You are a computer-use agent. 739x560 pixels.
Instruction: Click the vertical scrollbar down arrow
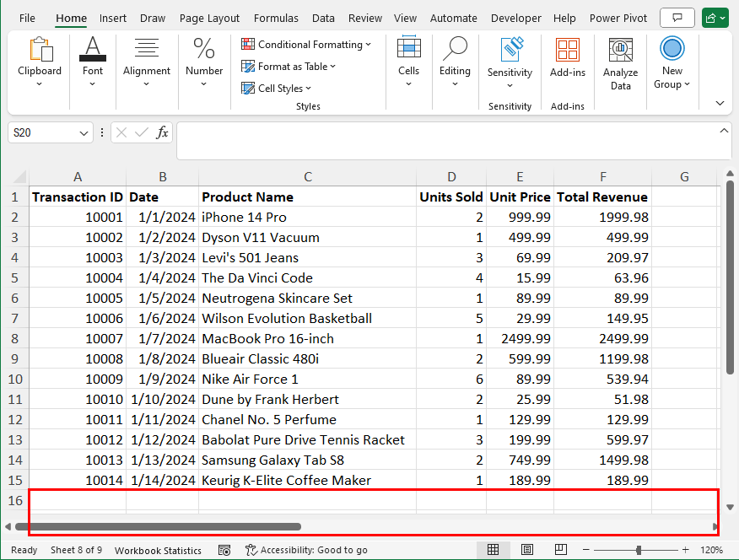[730, 507]
